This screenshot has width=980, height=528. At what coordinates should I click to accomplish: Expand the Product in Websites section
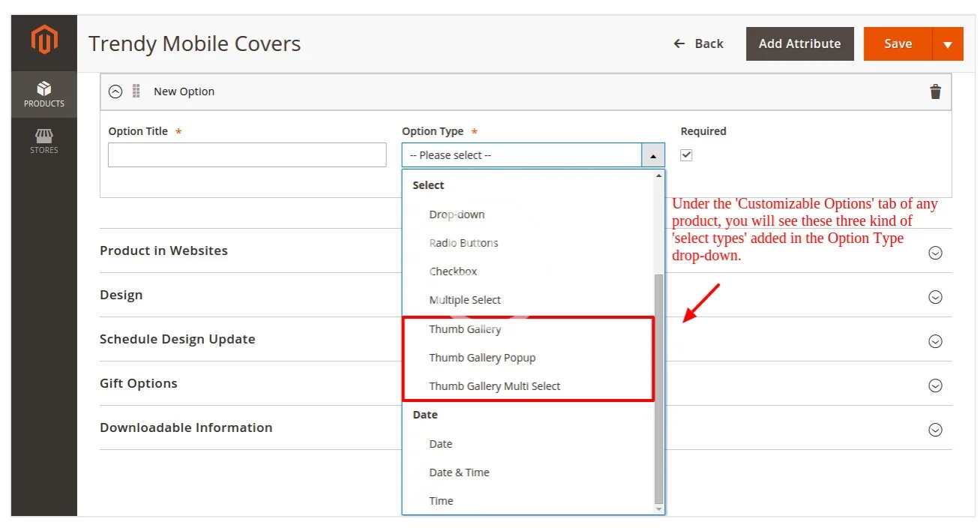(935, 253)
